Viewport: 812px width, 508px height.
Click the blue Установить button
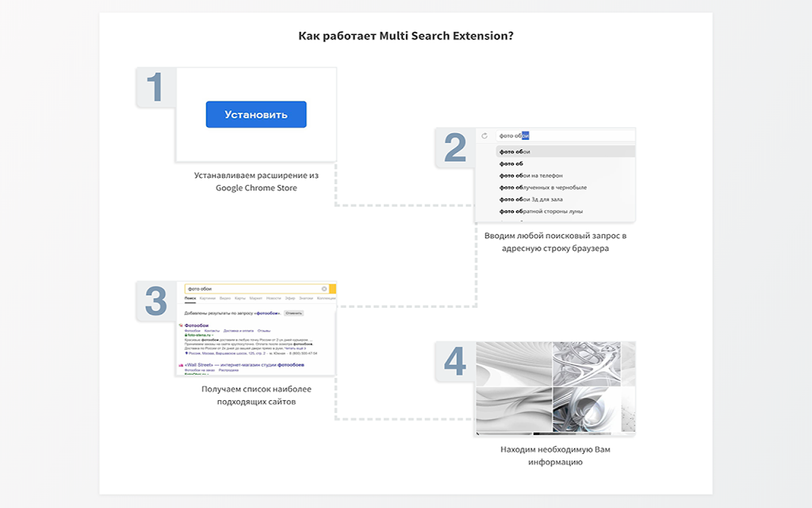pyautogui.click(x=256, y=114)
